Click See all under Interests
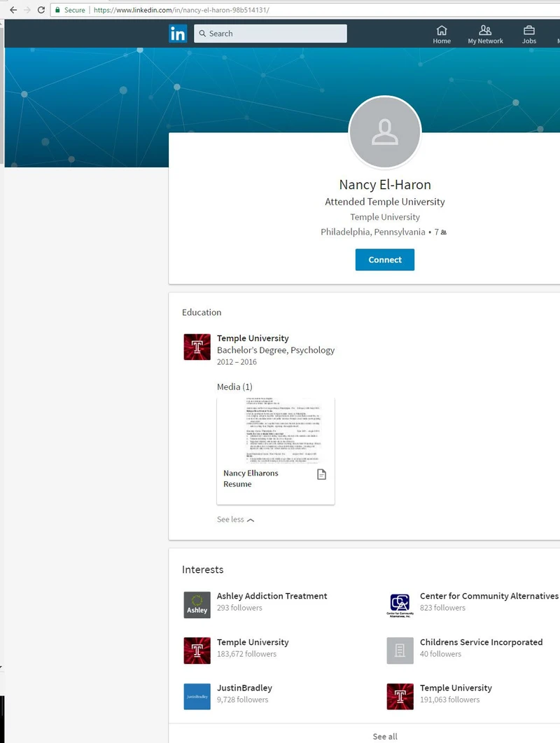 [385, 737]
